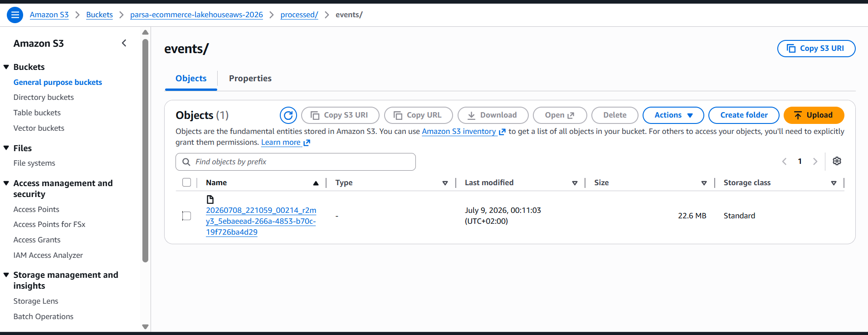Click the file icon above the object name
The height and width of the screenshot is (335, 868).
[x=210, y=199]
